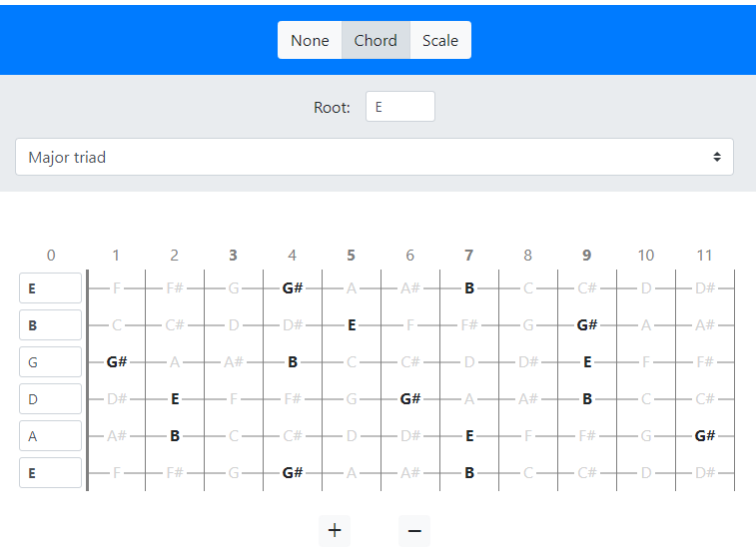Edit the B string tuning box

tap(50, 325)
